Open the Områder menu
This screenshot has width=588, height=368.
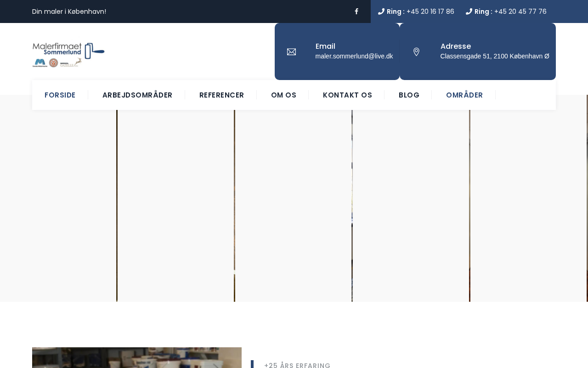click(x=464, y=95)
